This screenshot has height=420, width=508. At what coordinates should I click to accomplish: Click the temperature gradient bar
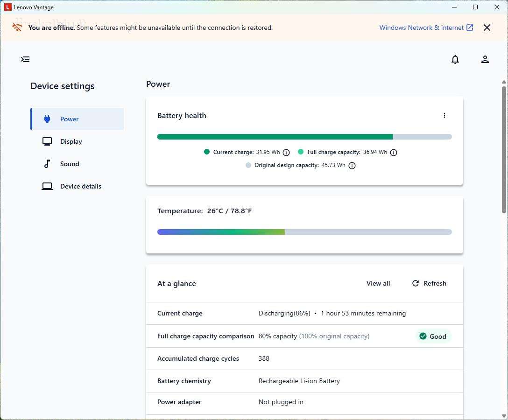[304, 232]
